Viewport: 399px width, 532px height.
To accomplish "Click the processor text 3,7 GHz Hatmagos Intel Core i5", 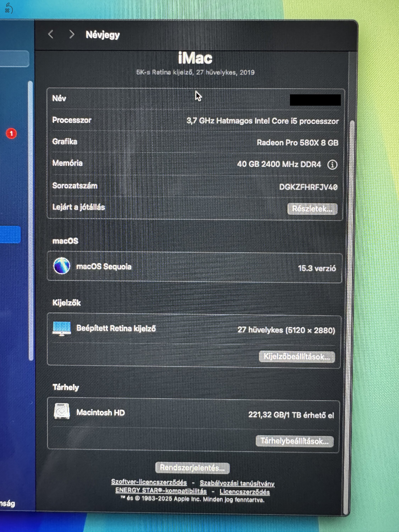I will pos(242,120).
